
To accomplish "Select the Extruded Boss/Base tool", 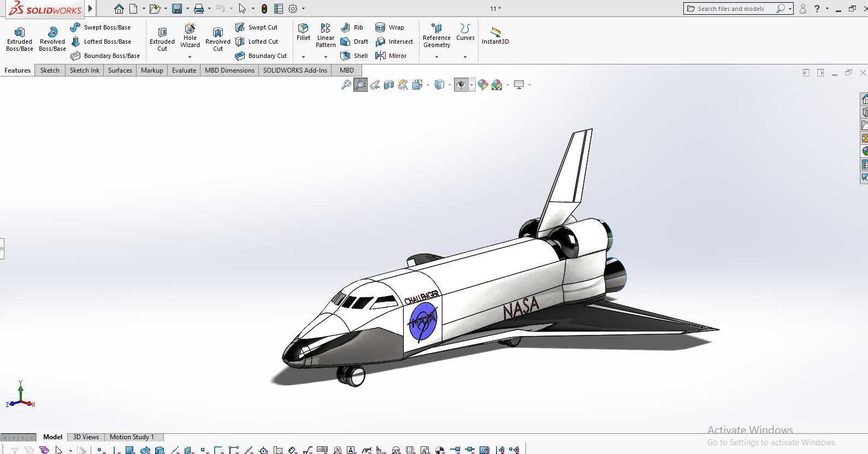I will click(x=20, y=39).
